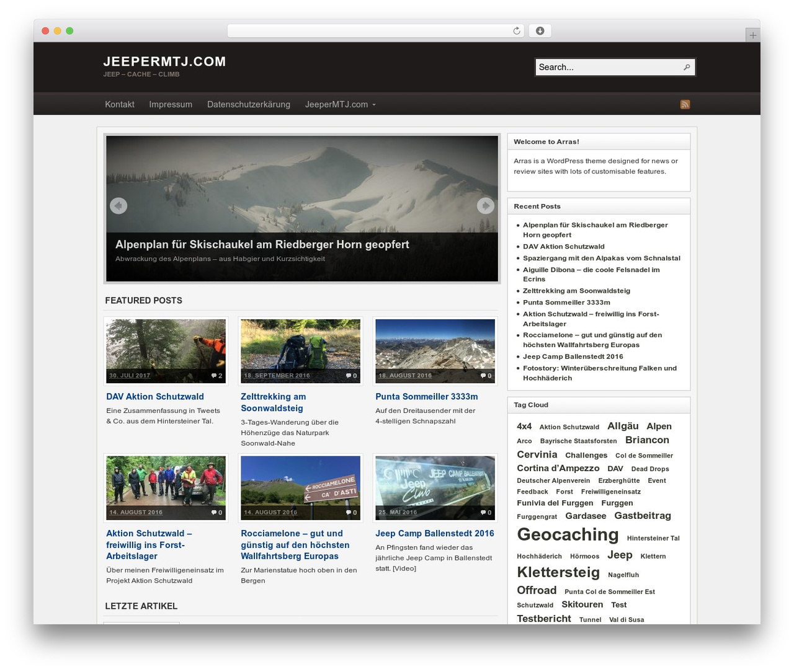Open comments on Punta Sommeiller thumbnail

(x=486, y=376)
